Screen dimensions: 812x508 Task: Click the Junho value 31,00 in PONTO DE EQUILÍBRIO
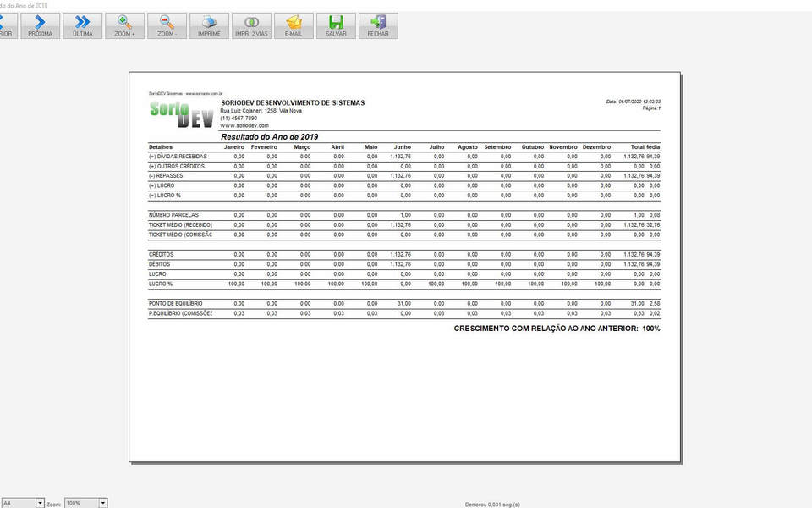404,303
